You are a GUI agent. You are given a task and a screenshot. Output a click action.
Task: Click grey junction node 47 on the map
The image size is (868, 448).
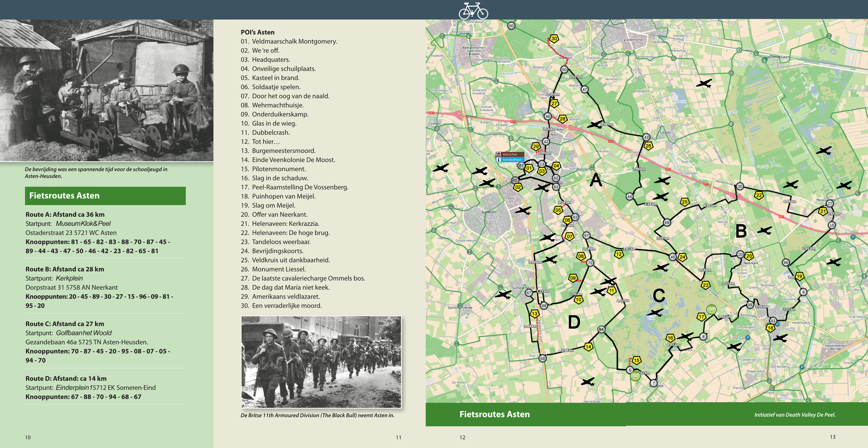click(585, 89)
